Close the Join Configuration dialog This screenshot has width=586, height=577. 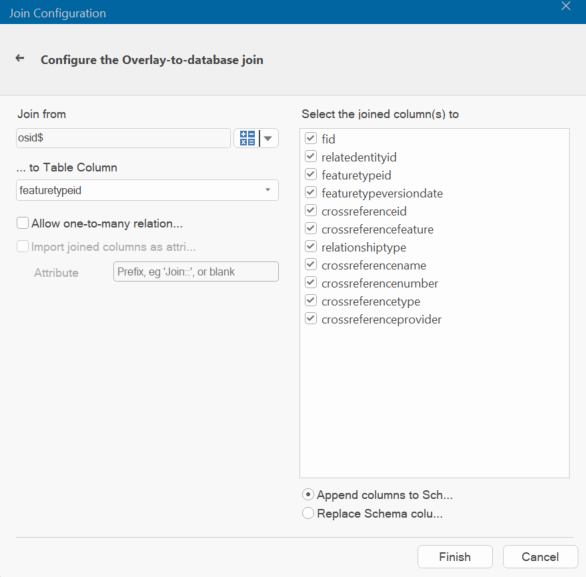[566, 6]
